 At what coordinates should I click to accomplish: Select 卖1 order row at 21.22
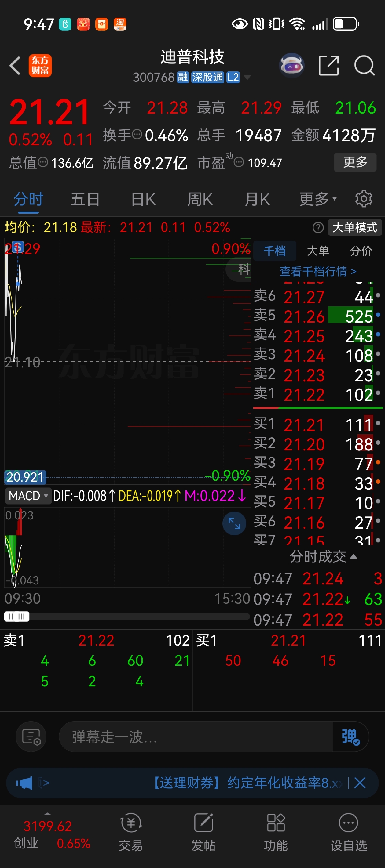click(318, 394)
